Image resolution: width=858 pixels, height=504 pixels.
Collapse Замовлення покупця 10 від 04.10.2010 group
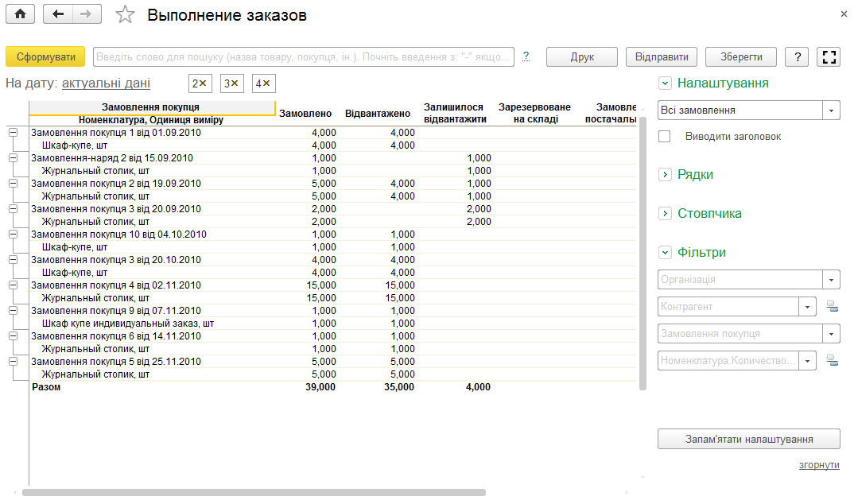14,235
